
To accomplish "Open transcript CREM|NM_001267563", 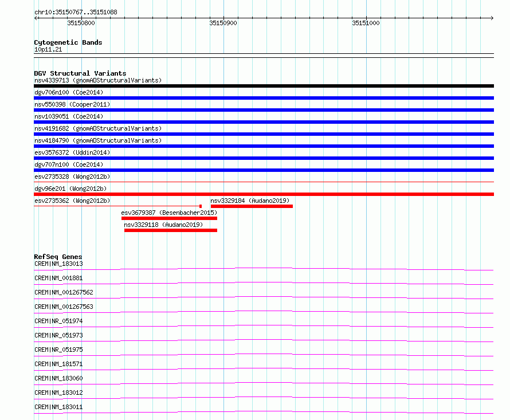I will pyautogui.click(x=64, y=307).
